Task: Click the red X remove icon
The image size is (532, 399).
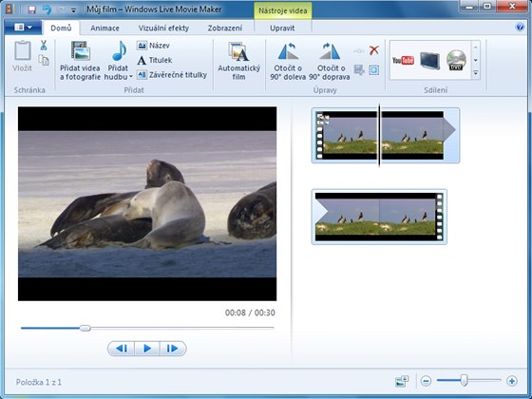Action: pyautogui.click(x=374, y=50)
